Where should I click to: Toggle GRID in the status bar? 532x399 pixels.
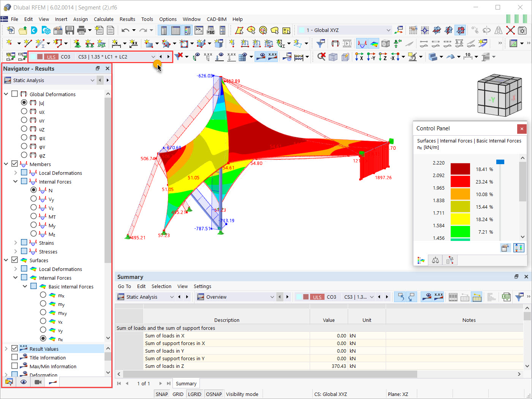point(178,394)
